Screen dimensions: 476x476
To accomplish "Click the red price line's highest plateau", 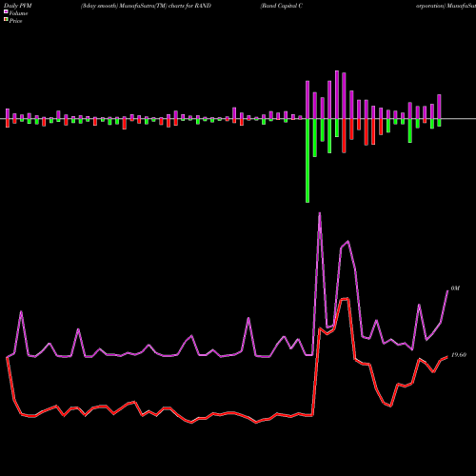I will (x=345, y=299).
